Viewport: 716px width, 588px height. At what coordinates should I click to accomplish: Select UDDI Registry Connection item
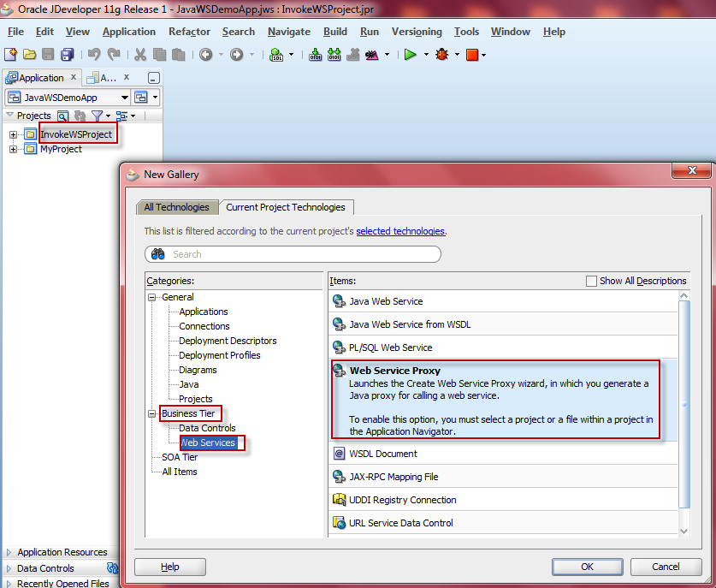click(x=502, y=500)
